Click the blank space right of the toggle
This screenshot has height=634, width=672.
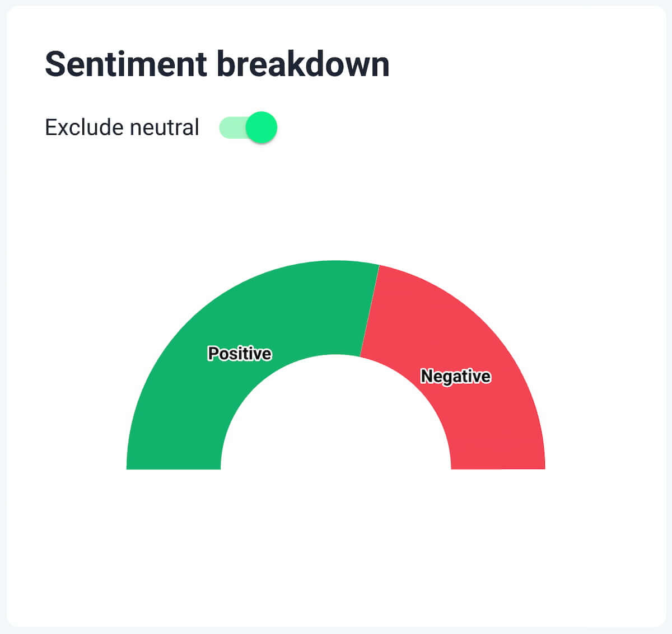448,128
